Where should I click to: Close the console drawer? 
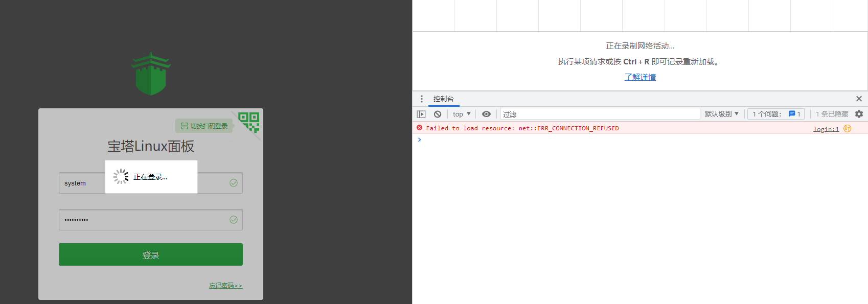[859, 99]
